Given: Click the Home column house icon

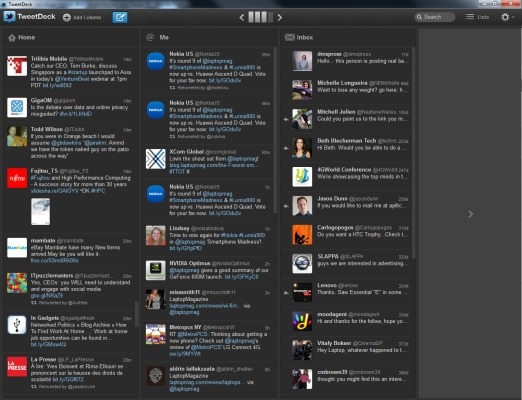Looking at the screenshot, I should pos(12,38).
